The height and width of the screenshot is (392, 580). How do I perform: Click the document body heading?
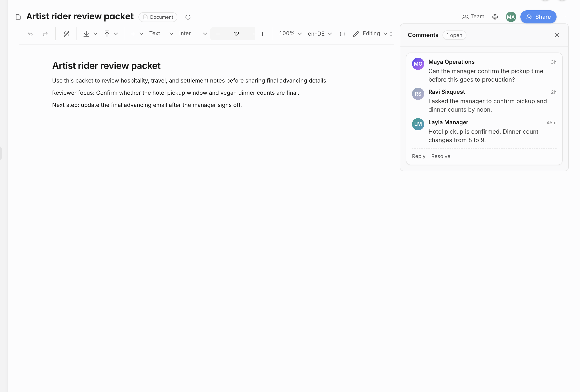pos(106,66)
